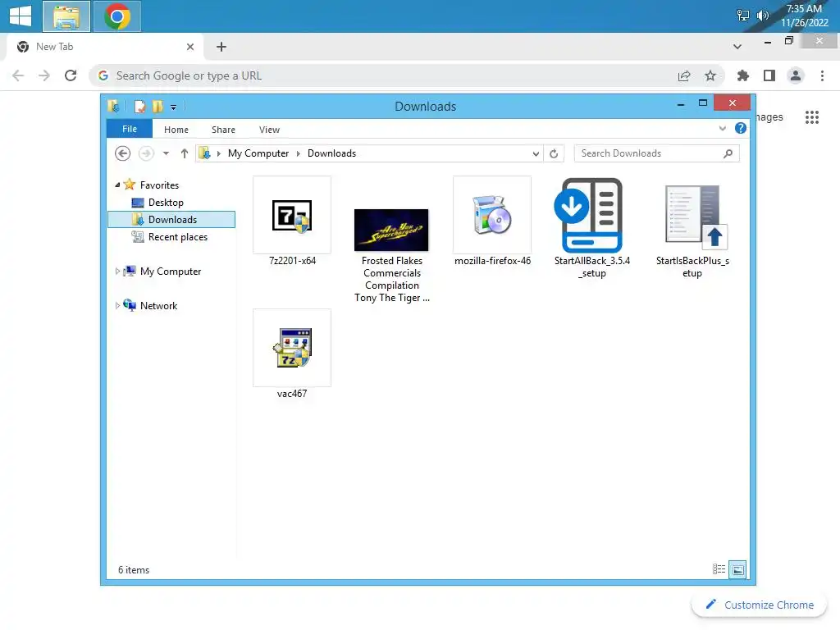This screenshot has height=630, width=840.
Task: Click the Downloads window system icon
Action: click(113, 106)
